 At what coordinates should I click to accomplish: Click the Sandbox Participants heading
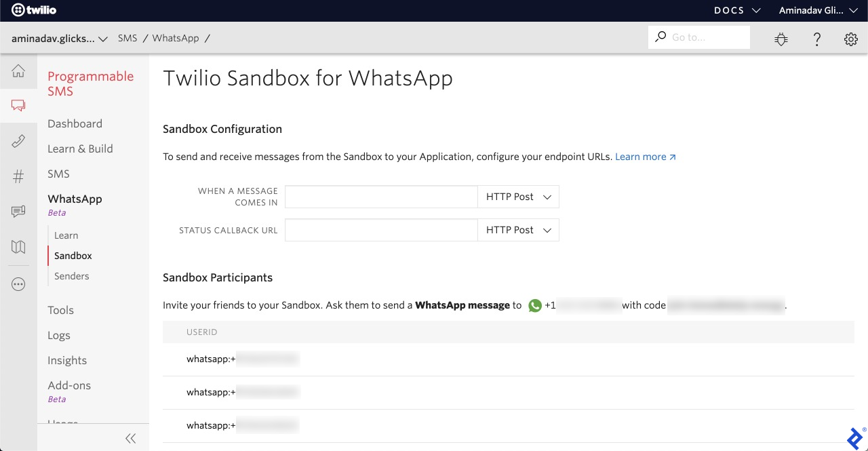[x=218, y=277]
